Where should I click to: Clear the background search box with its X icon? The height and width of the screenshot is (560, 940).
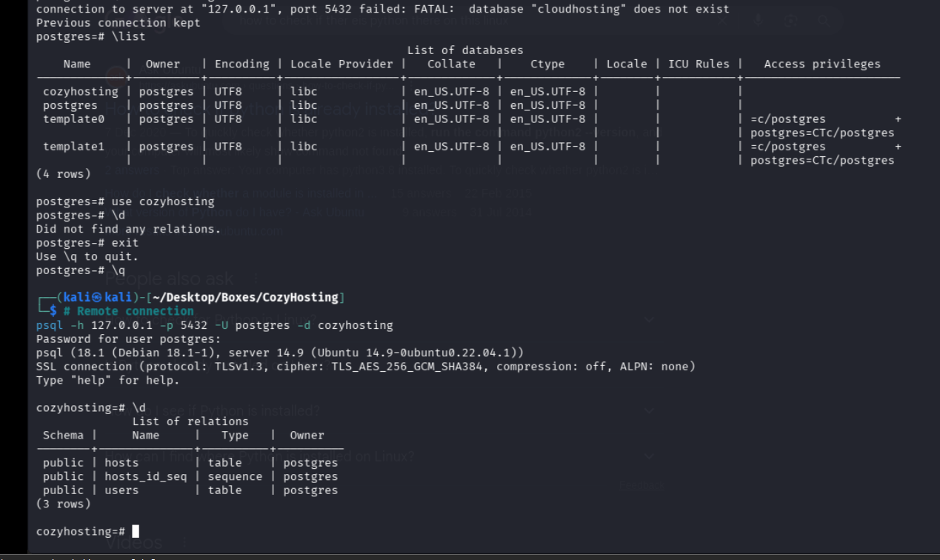tap(722, 21)
